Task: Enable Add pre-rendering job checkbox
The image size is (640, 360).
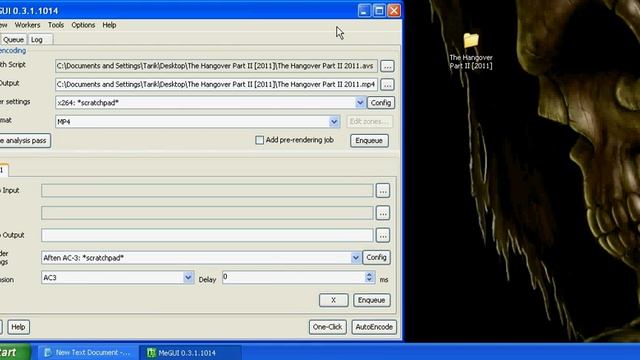Action: (260, 140)
